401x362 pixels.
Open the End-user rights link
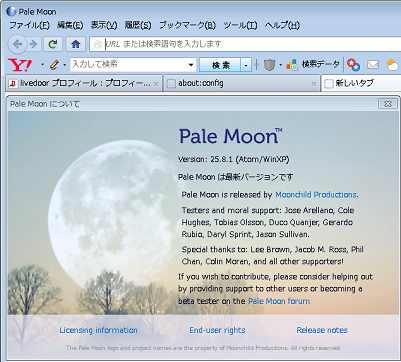217,330
